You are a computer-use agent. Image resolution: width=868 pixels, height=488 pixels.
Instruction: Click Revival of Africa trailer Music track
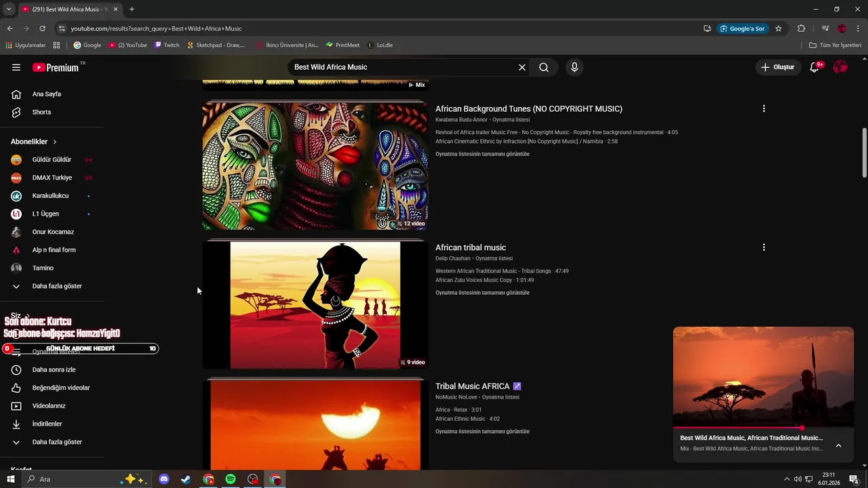click(556, 133)
